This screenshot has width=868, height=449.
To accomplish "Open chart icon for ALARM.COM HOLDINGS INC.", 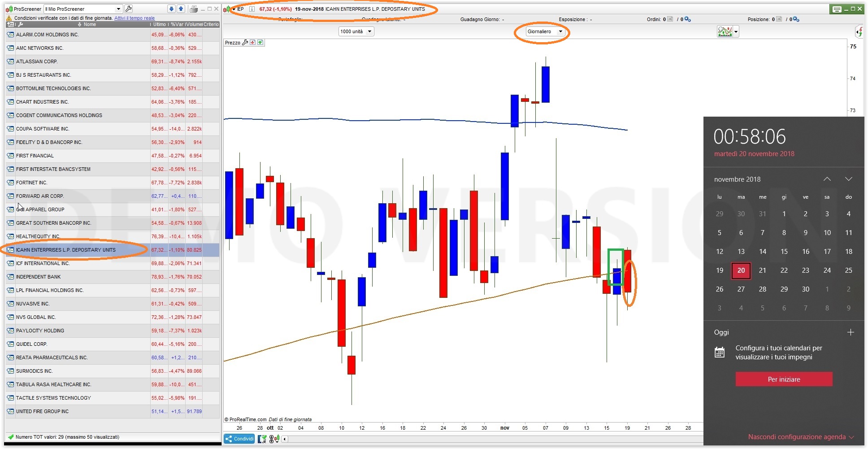I will [x=10, y=35].
